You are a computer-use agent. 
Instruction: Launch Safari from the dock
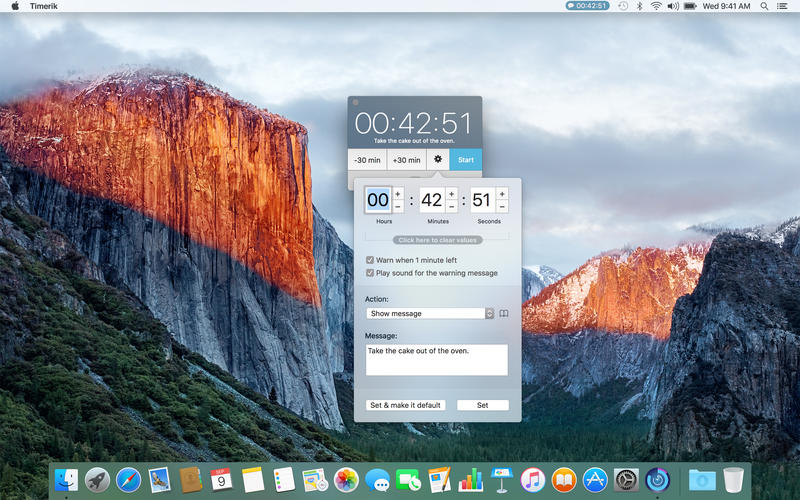[128, 480]
